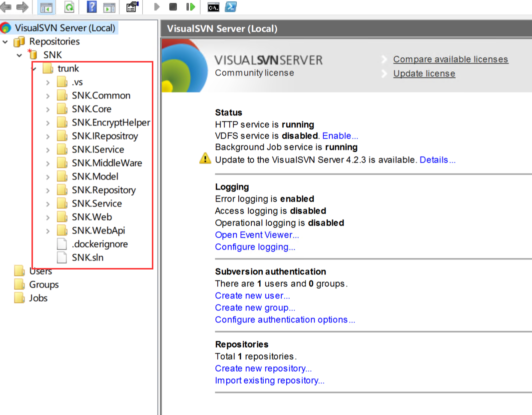Click Create new repository link
Viewport: 532px width, 415px height.
click(x=263, y=368)
